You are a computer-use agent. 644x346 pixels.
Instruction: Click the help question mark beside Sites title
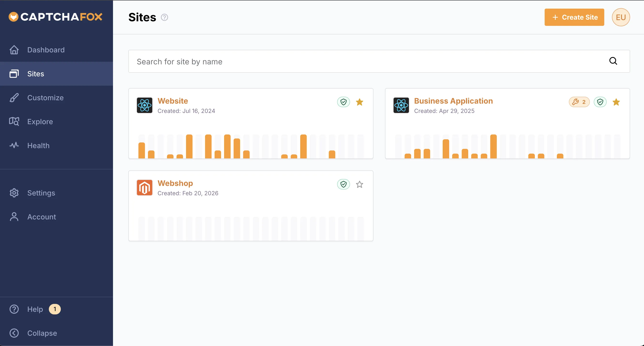pos(164,17)
